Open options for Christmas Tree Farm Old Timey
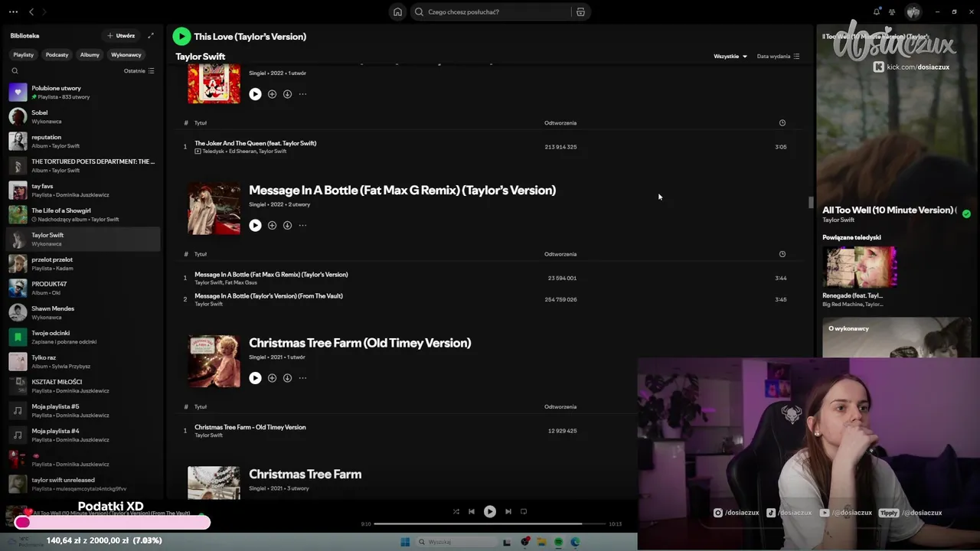The height and width of the screenshot is (551, 980). point(302,378)
